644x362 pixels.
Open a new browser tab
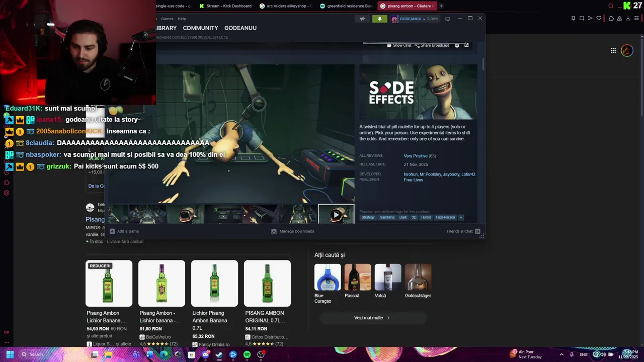(441, 6)
